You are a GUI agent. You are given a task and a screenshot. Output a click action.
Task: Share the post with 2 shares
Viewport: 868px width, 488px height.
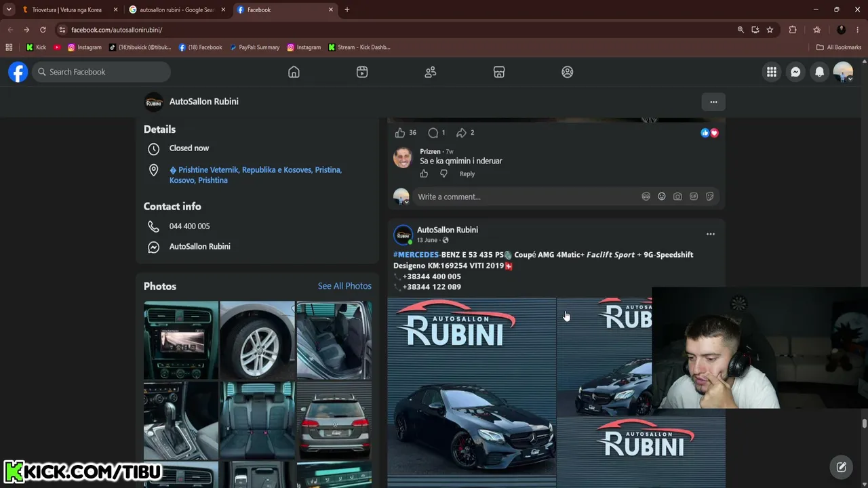click(x=461, y=133)
